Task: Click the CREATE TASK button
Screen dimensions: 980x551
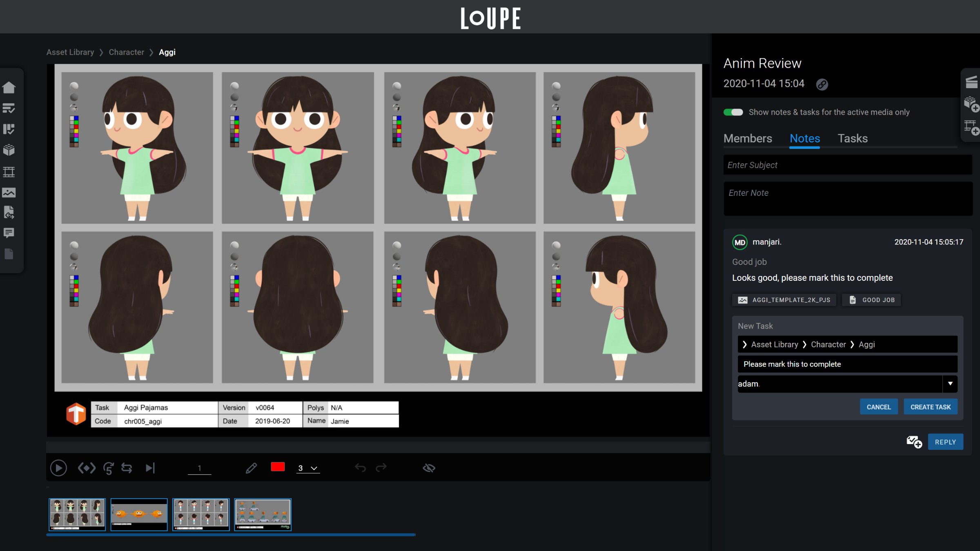Action: pos(930,407)
